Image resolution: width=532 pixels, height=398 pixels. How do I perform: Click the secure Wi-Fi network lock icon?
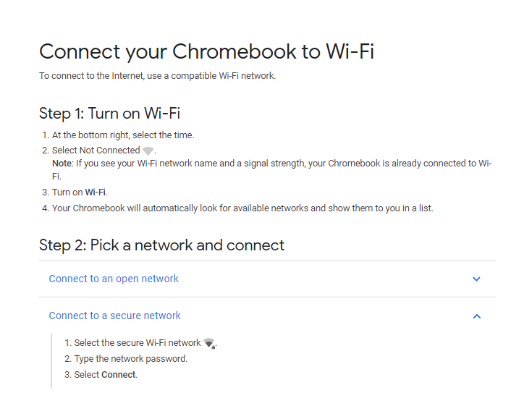[209, 343]
